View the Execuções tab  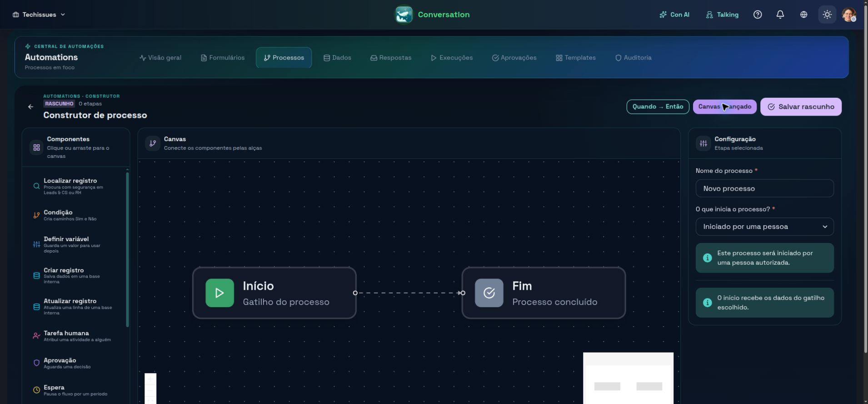pos(452,58)
